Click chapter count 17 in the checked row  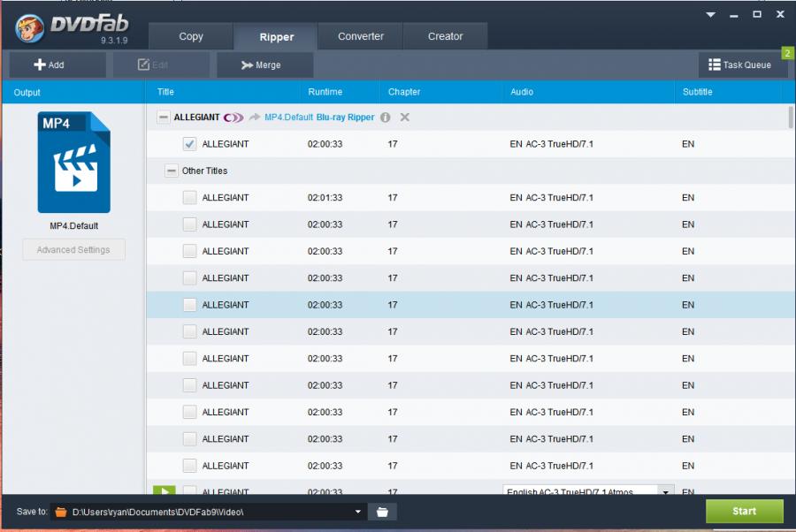pos(393,144)
